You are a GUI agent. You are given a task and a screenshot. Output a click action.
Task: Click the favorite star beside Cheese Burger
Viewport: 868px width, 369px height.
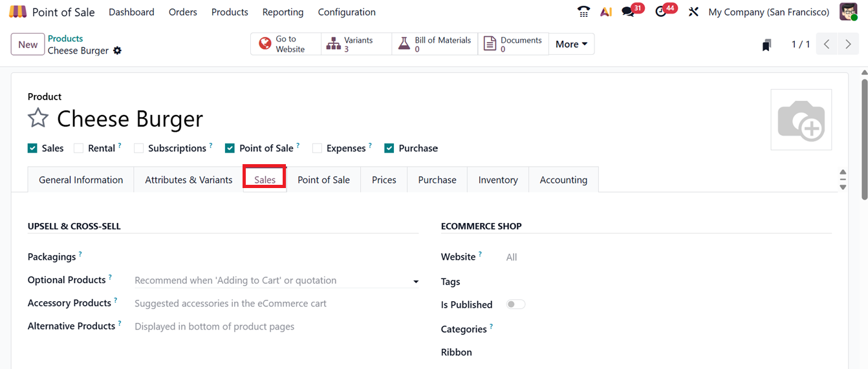pyautogui.click(x=38, y=118)
